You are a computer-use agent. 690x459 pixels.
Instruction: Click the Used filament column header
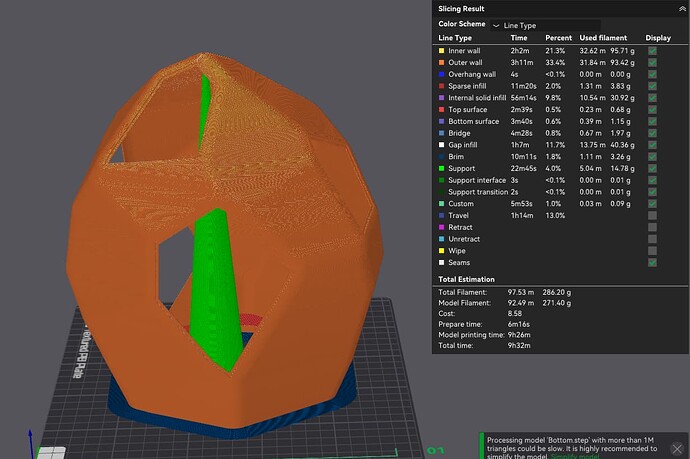click(x=603, y=38)
